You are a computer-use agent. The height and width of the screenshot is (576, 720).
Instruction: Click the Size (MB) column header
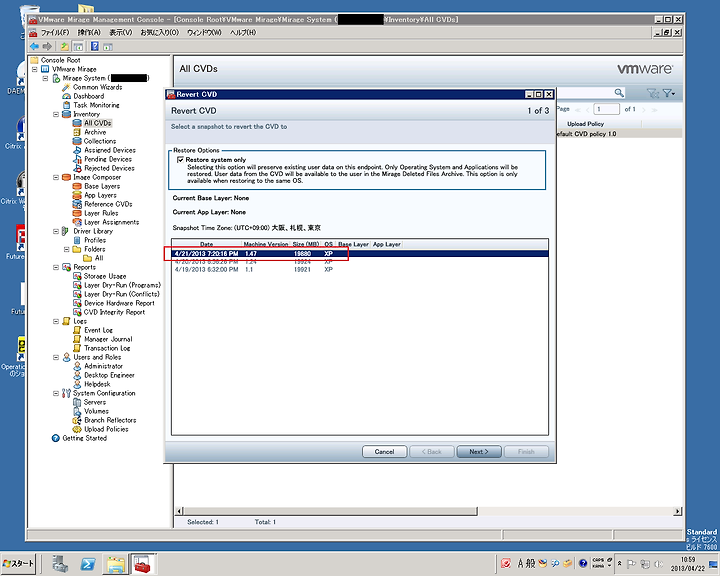[x=306, y=244]
